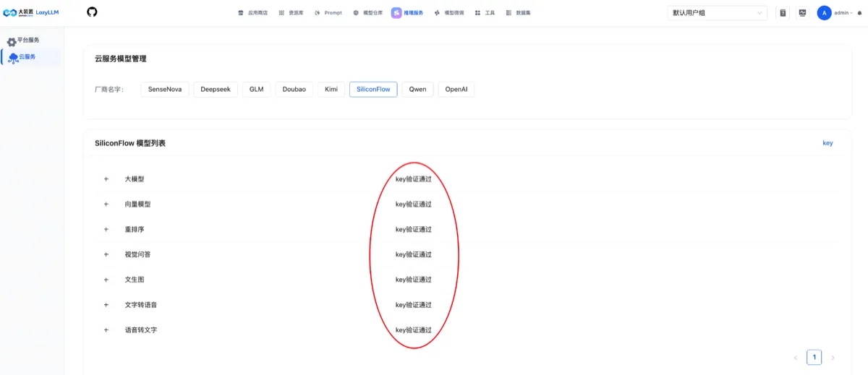Select page 1 in pagination
This screenshot has height=375, width=868.
tap(814, 357)
